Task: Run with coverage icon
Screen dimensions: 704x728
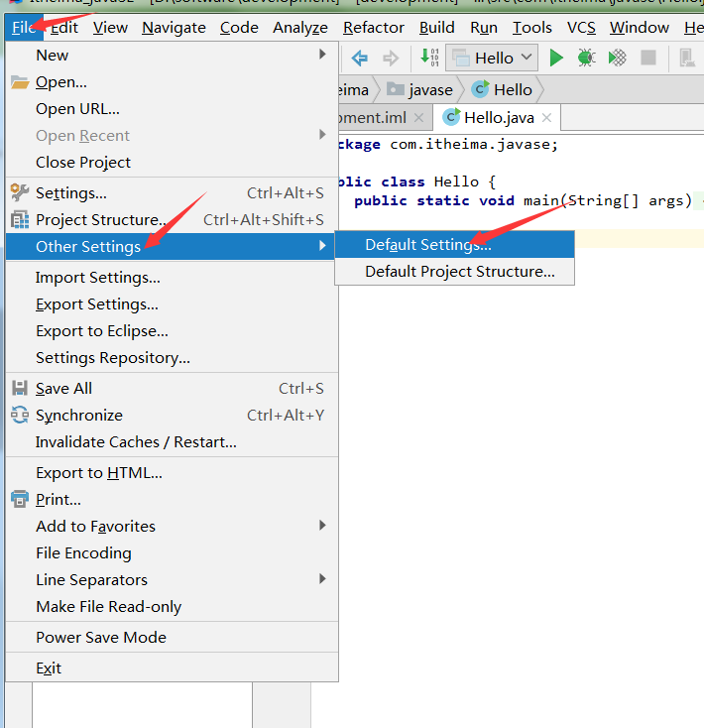Action: [618, 59]
